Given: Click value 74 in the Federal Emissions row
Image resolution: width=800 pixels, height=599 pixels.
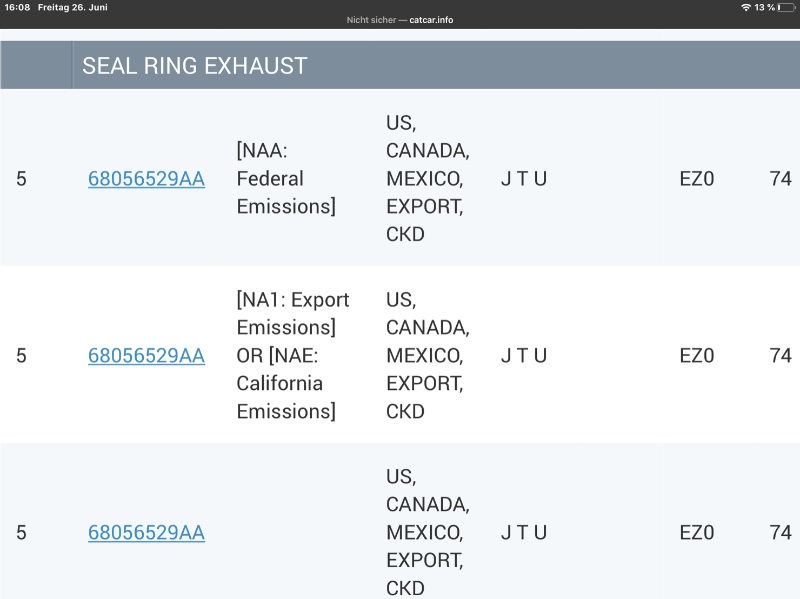Looking at the screenshot, I should [x=780, y=179].
